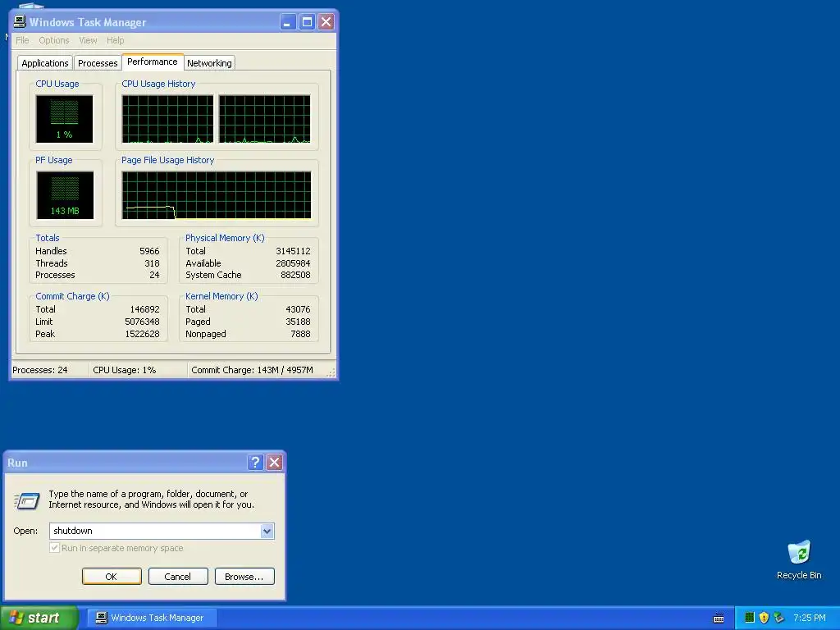Viewport: 840px width, 630px height.
Task: Click Physical Memory Total value 3145112
Action: pos(293,251)
